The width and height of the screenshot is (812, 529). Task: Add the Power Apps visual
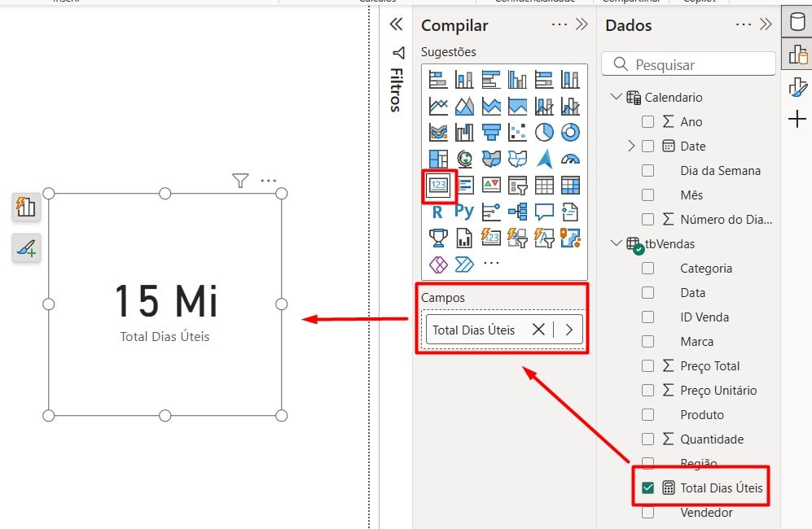(x=438, y=264)
